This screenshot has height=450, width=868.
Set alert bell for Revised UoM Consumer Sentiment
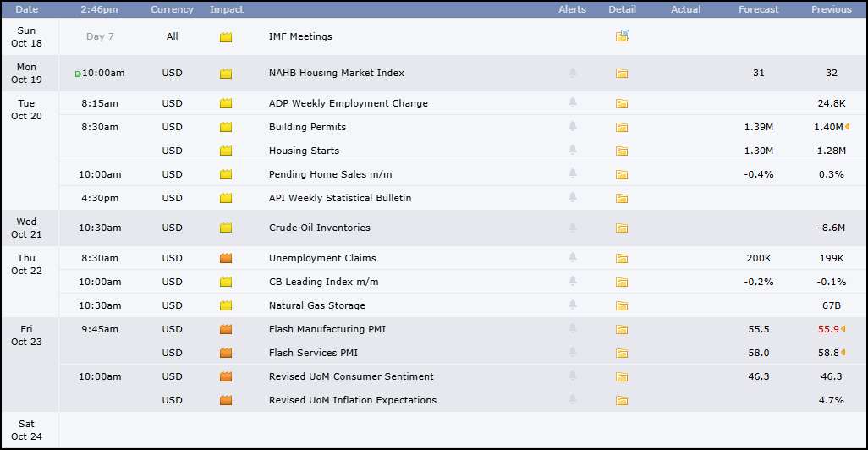573,376
